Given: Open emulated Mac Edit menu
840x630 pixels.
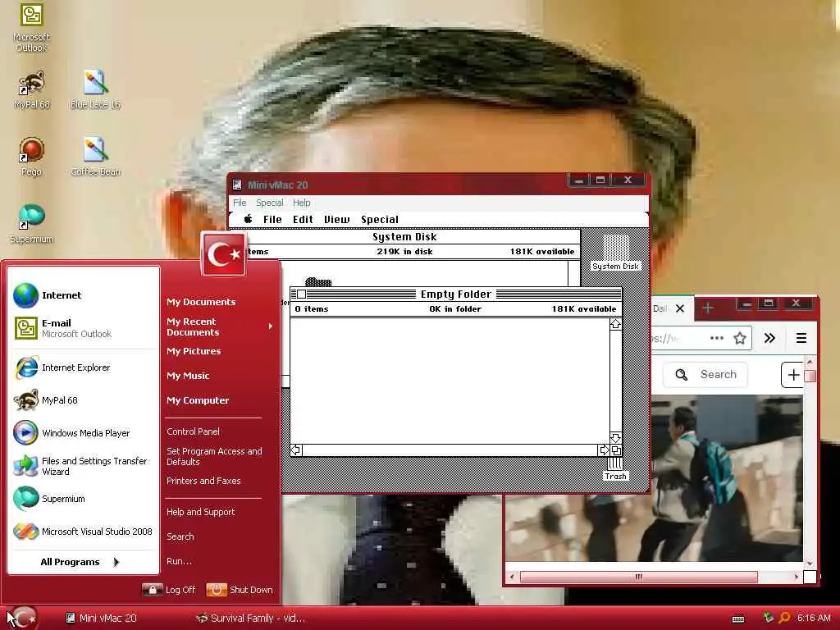Looking at the screenshot, I should tap(303, 219).
